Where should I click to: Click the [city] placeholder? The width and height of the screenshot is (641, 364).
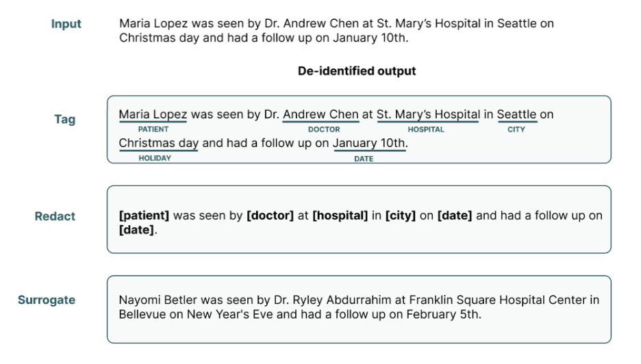pos(400,216)
